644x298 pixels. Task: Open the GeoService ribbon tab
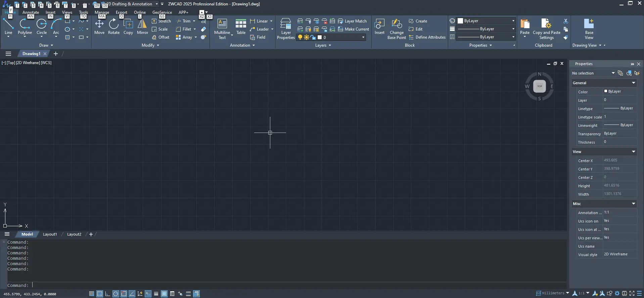[162, 12]
